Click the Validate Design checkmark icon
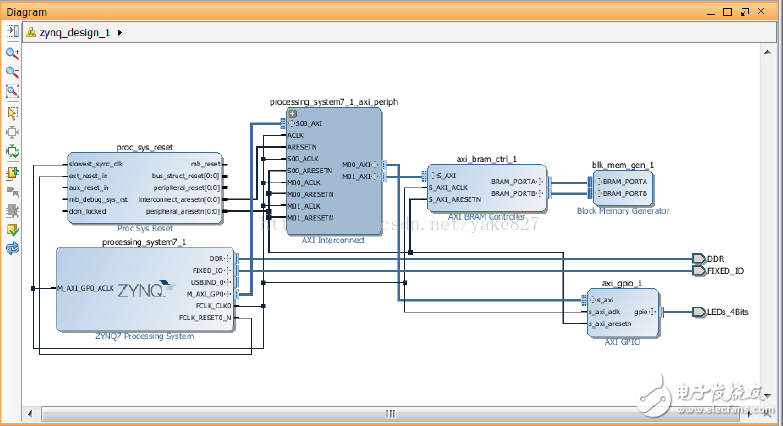The width and height of the screenshot is (783, 426). point(13,230)
